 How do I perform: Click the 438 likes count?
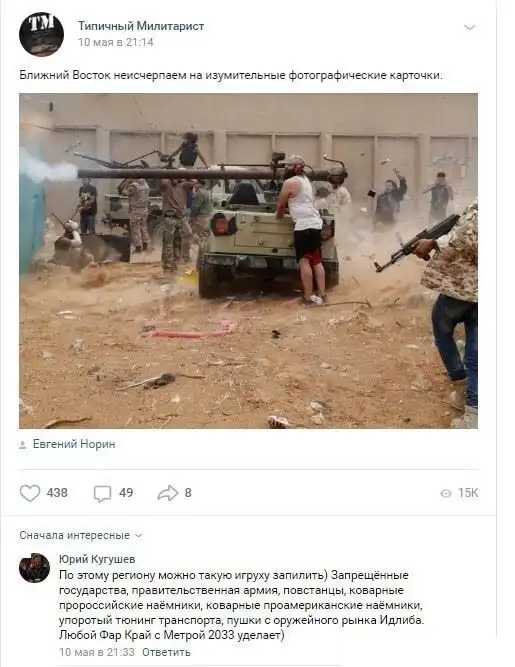point(57,493)
